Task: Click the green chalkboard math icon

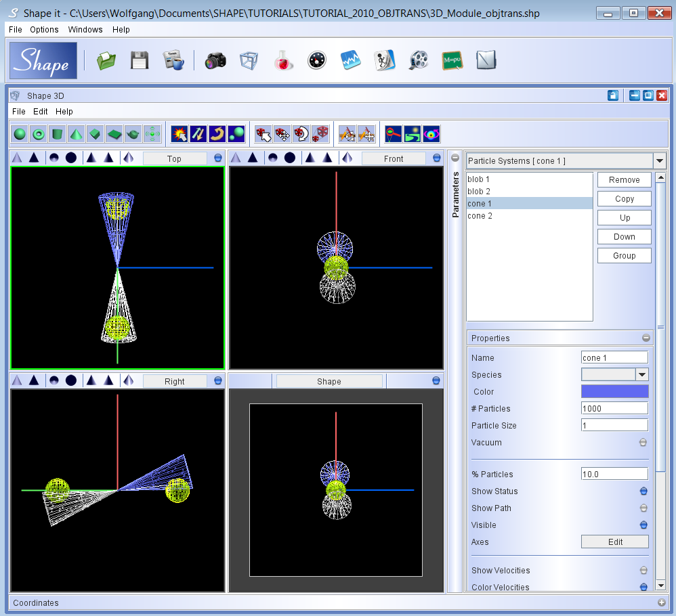Action: click(452, 60)
